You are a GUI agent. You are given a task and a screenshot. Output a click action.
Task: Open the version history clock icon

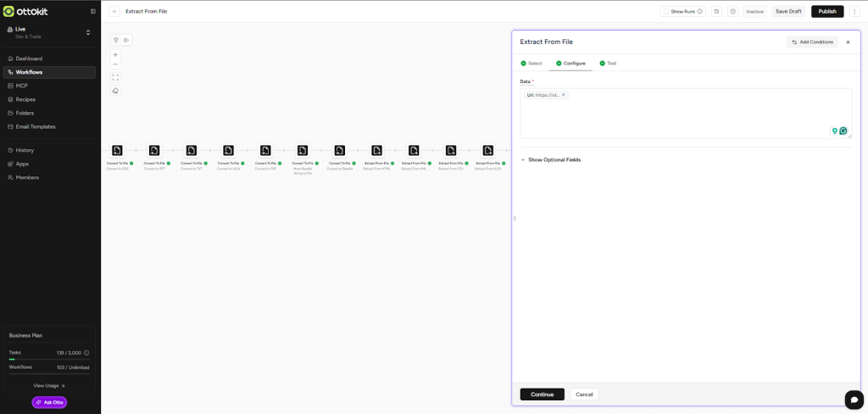coord(716,12)
